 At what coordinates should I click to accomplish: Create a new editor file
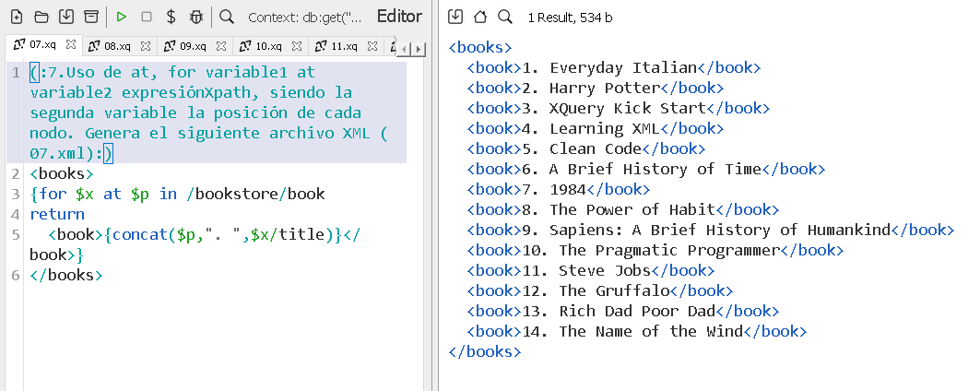point(17,17)
